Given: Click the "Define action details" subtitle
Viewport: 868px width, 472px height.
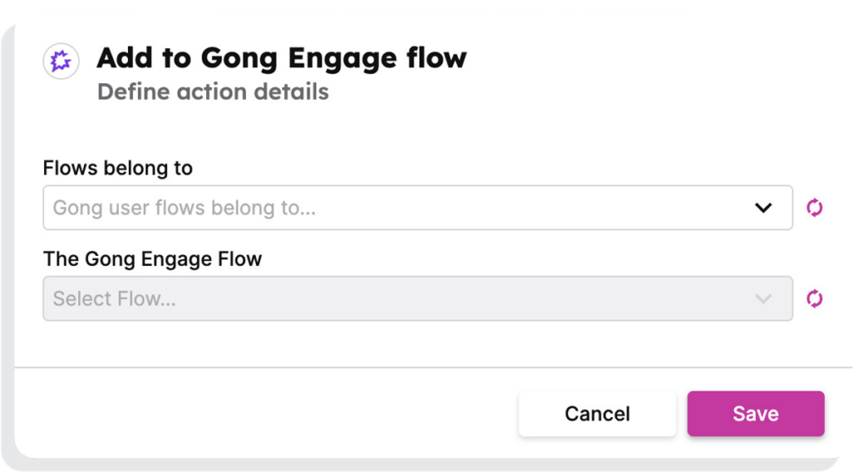Looking at the screenshot, I should [x=213, y=92].
